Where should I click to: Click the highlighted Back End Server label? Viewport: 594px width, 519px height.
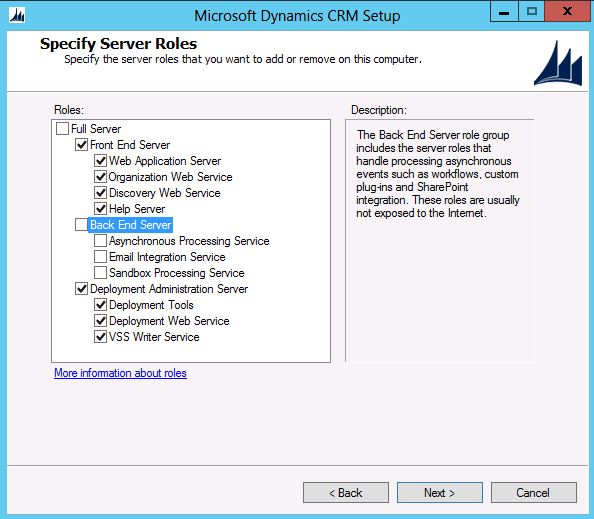(130, 225)
